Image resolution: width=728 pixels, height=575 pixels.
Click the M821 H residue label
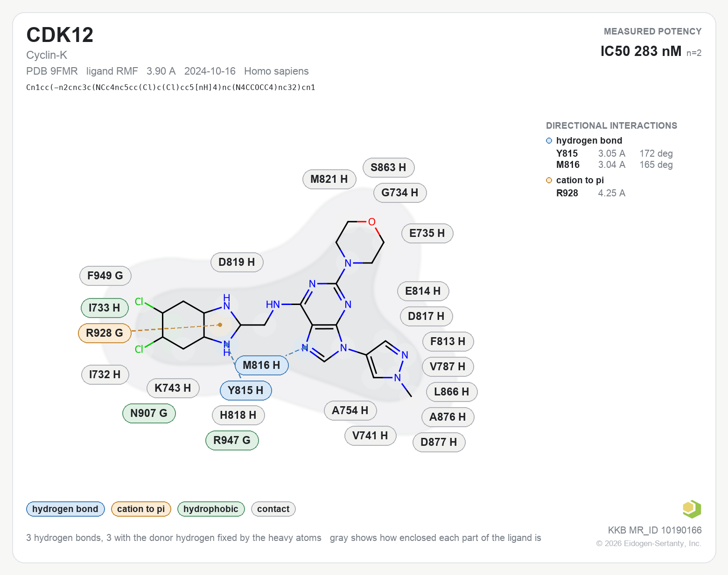pyautogui.click(x=329, y=179)
